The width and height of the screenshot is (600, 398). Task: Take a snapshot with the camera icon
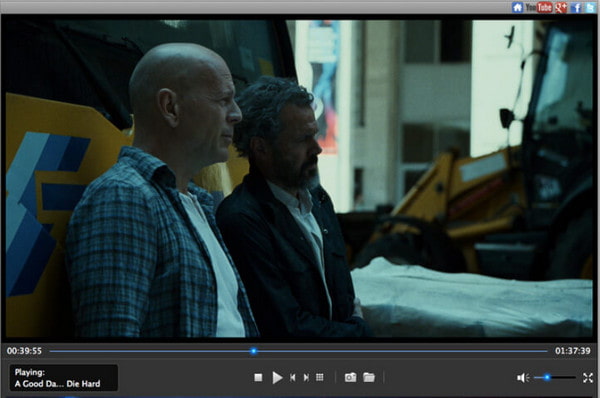tap(351, 378)
